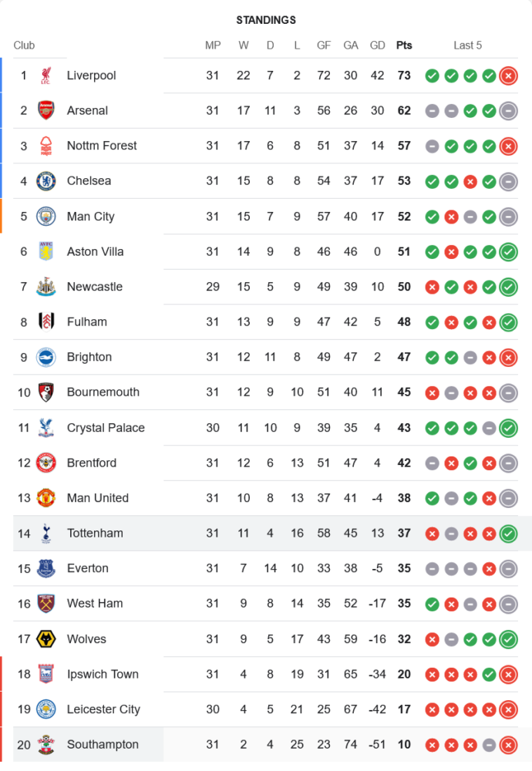
Task: Click Chelsea's red loss icon in Last 5
Action: 470,181
